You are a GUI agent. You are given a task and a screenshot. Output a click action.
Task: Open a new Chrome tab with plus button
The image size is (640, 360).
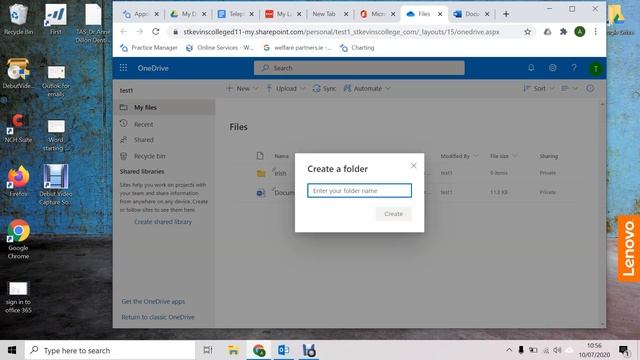click(x=506, y=14)
